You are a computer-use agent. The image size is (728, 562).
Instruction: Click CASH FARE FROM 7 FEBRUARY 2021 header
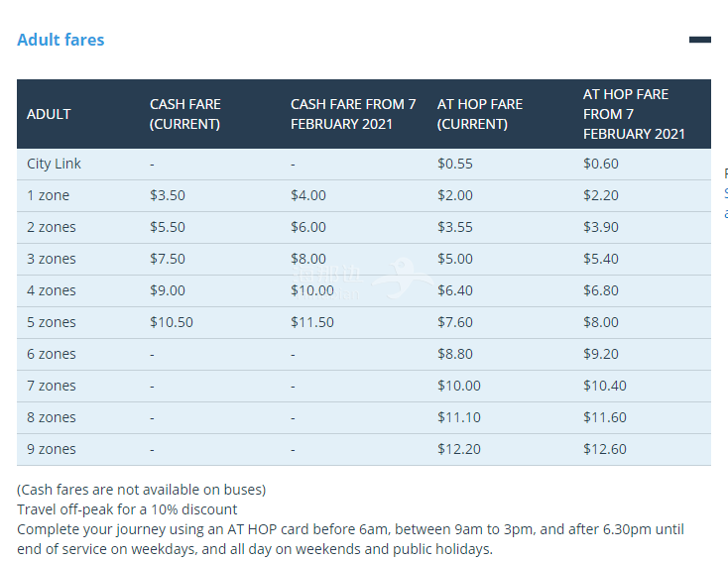coord(353,114)
